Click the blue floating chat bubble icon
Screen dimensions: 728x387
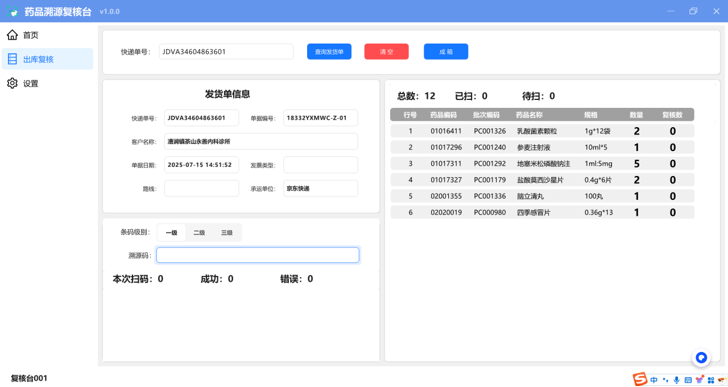pyautogui.click(x=701, y=357)
